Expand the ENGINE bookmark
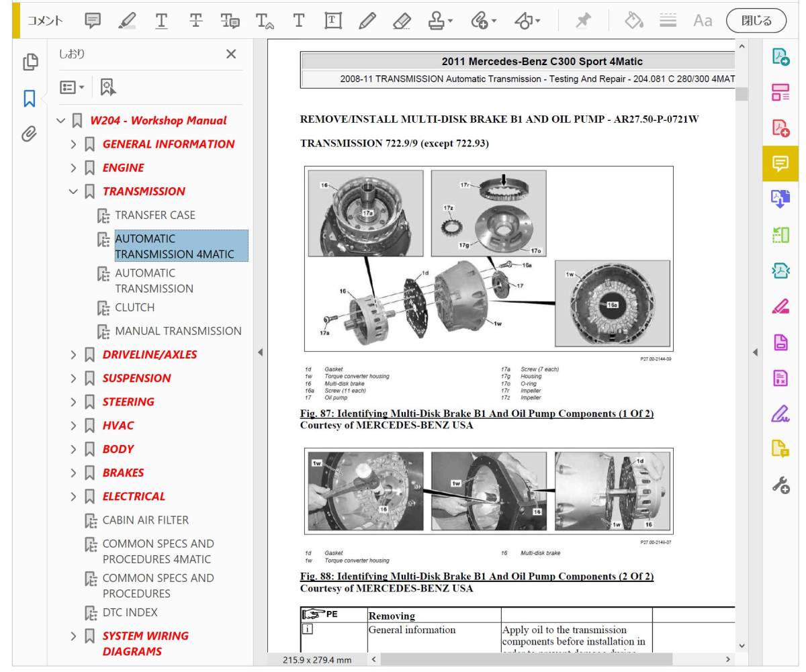Image resolution: width=806 pixels, height=672 pixels. [73, 168]
